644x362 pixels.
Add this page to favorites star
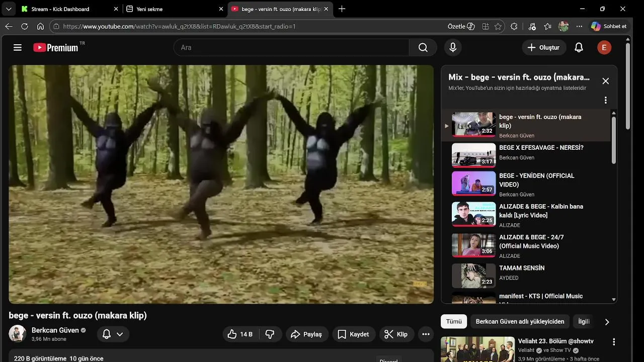498,26
